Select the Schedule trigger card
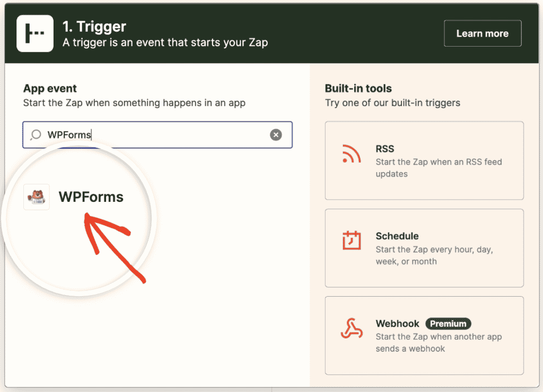 424,248
